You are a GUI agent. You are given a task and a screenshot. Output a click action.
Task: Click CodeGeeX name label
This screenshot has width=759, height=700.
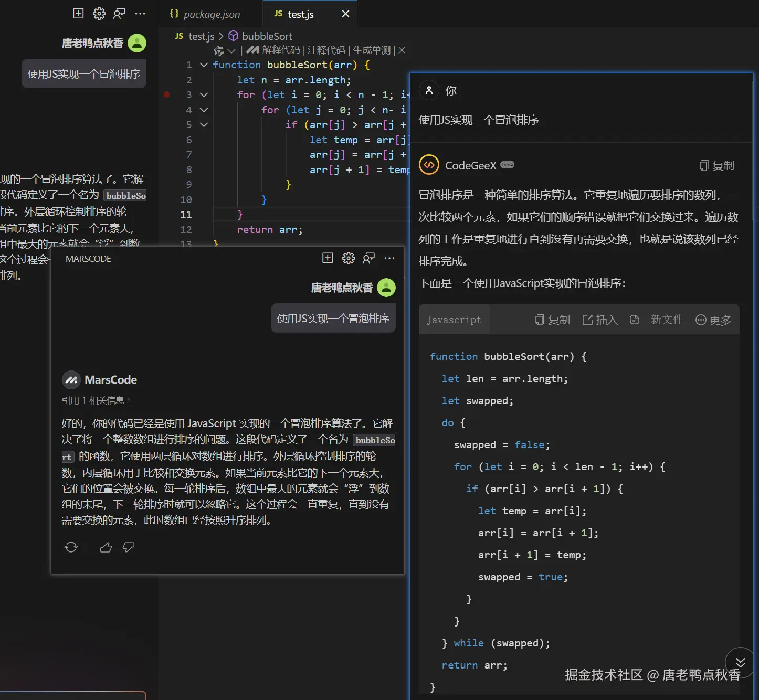tap(471, 165)
